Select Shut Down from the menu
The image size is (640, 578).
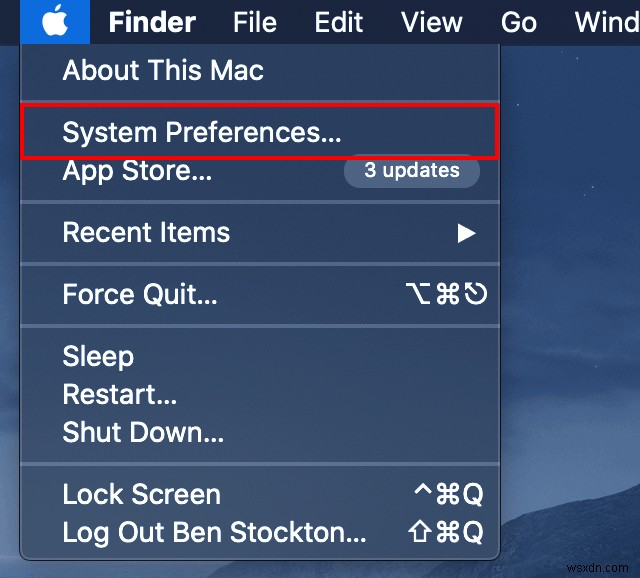143,432
